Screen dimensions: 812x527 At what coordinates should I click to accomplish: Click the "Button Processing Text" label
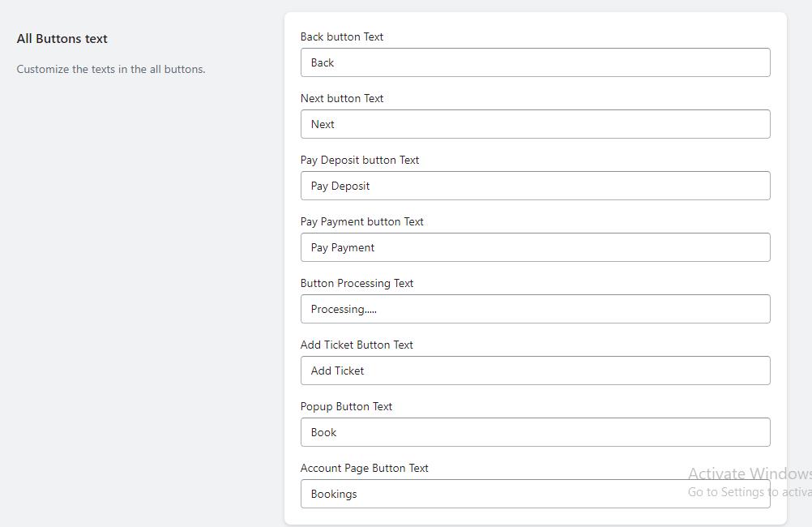357,283
